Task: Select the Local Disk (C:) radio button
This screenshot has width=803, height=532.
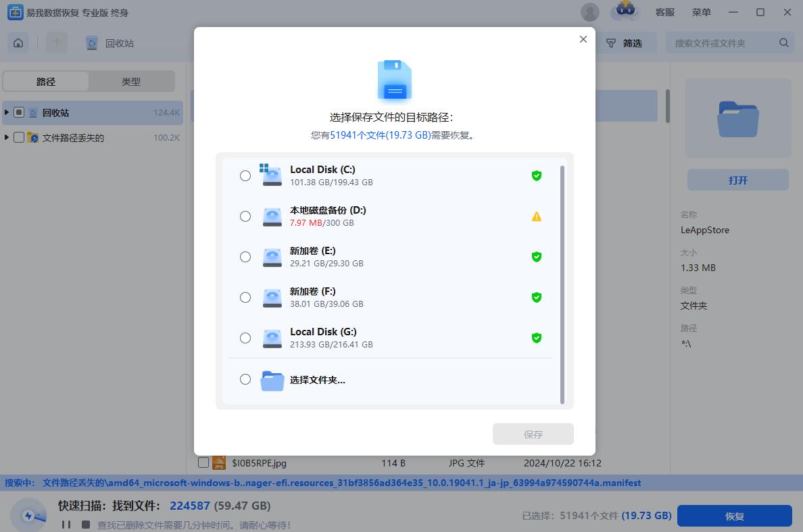Action: coord(245,175)
